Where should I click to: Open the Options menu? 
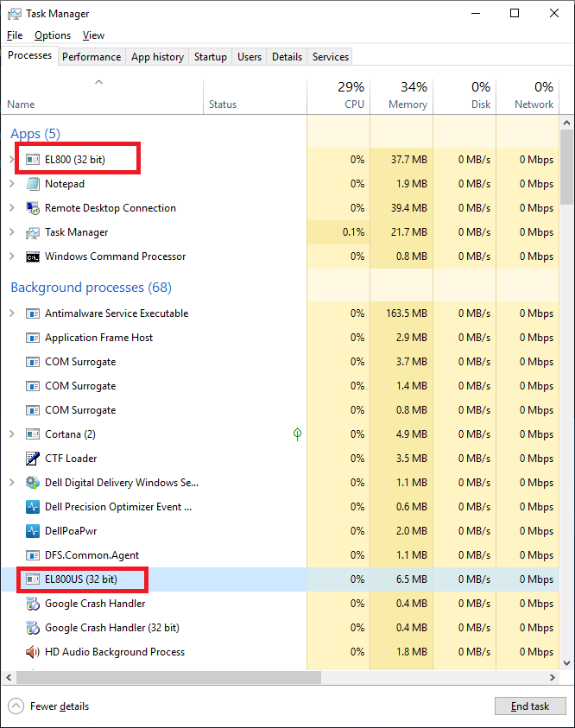coord(53,35)
